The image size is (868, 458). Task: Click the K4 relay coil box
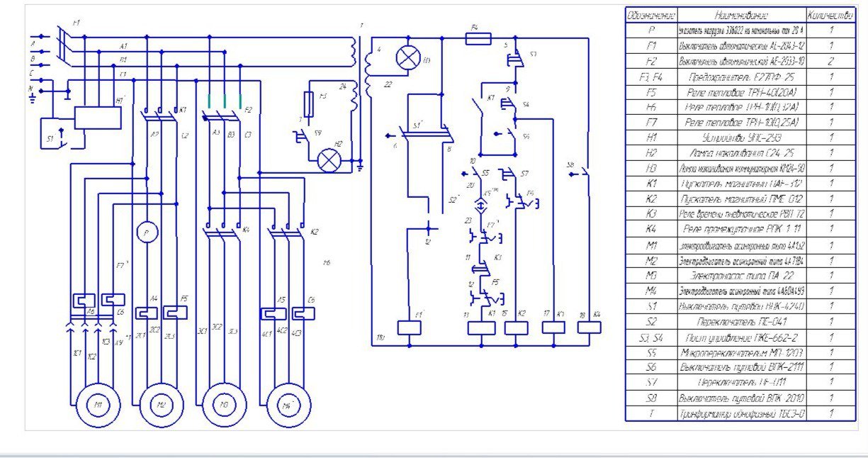tap(589, 328)
